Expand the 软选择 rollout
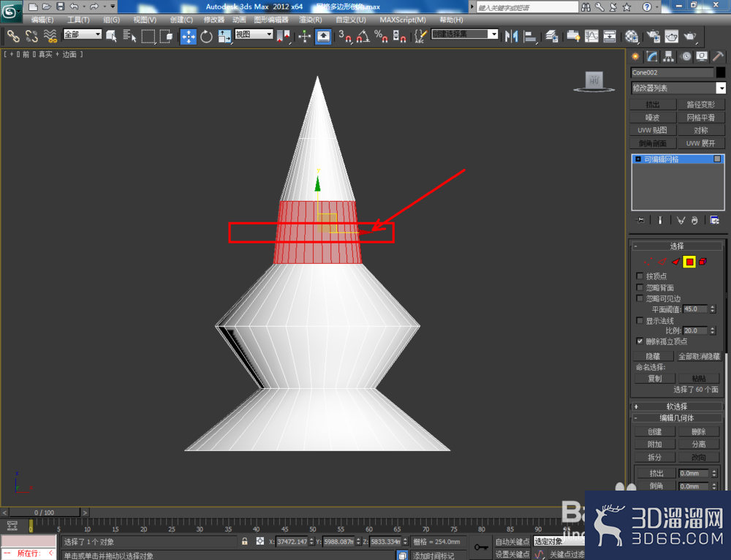The height and width of the screenshot is (560, 731). click(x=676, y=406)
